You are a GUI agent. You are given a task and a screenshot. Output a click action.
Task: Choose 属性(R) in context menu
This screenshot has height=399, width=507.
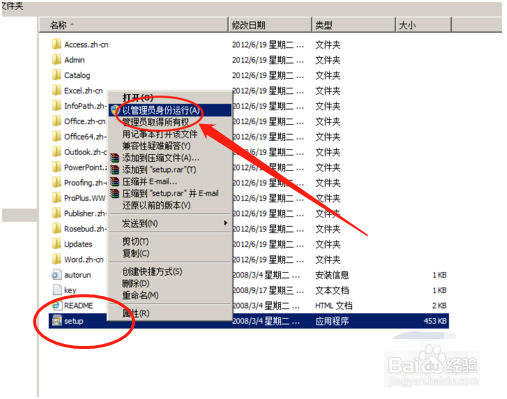pos(171,313)
